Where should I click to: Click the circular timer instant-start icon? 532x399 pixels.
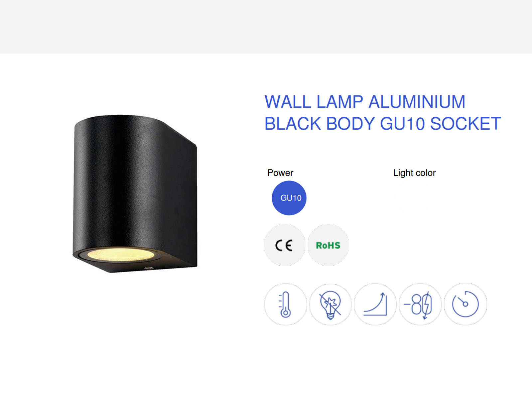465,304
